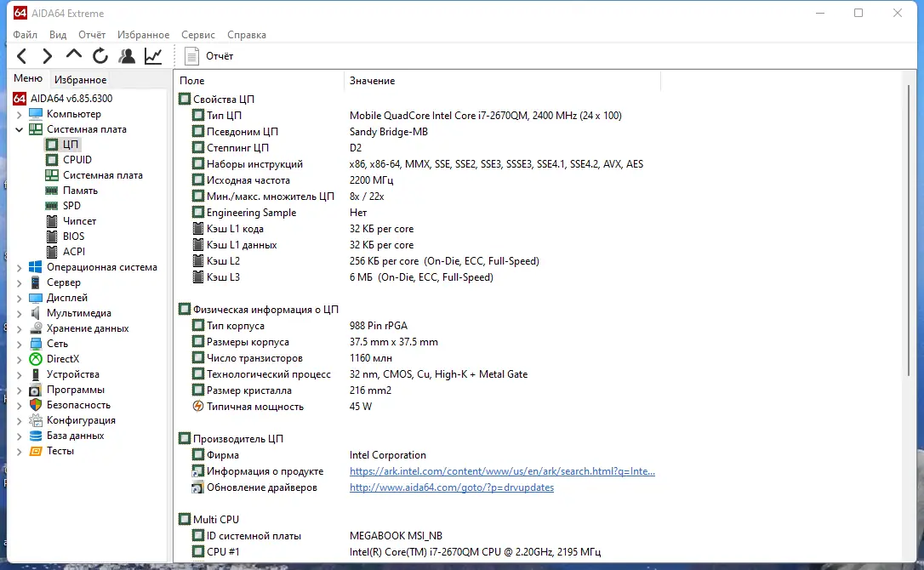Collapse the Системная плата tree branch
Screen dimensions: 924x570
[19, 128]
